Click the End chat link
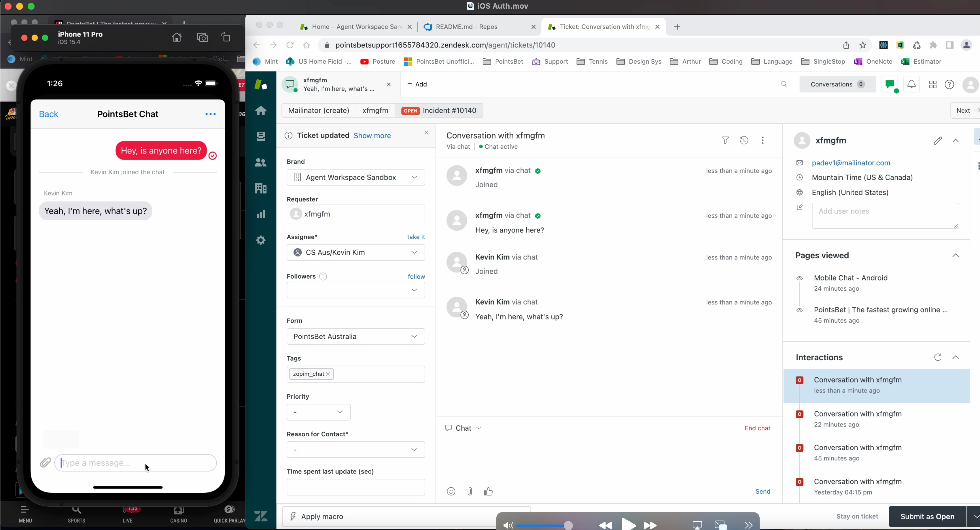Viewport: 980px width, 530px height. click(x=757, y=428)
